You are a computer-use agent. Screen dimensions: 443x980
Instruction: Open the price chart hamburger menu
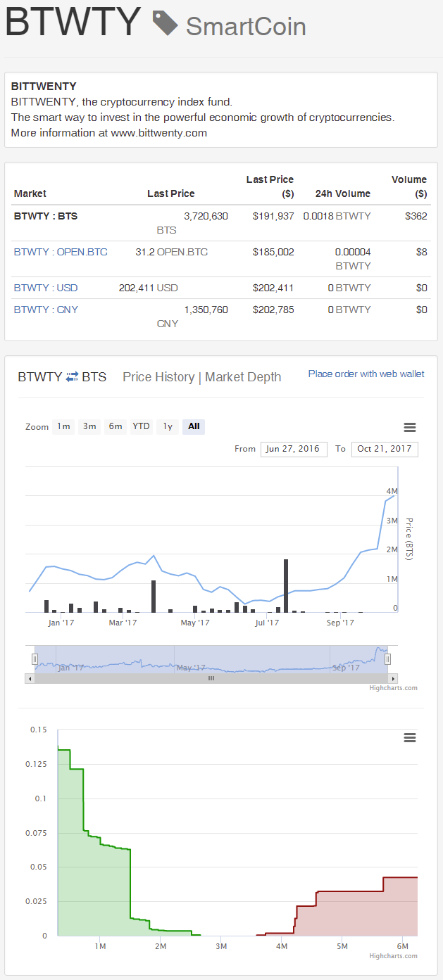coord(409,427)
